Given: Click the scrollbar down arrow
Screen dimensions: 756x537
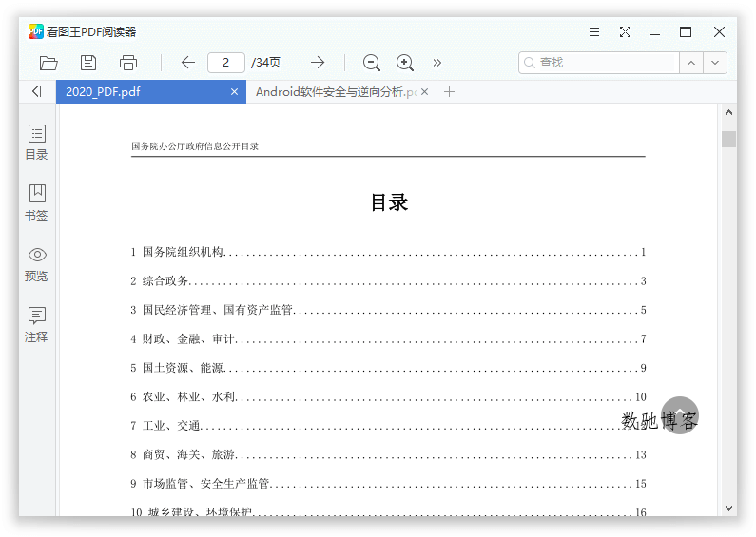Looking at the screenshot, I should click(x=728, y=508).
